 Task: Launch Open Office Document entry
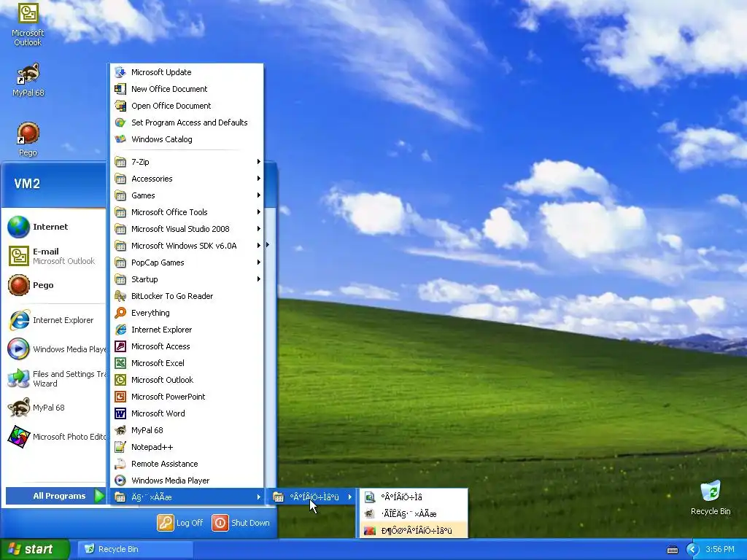coord(187,106)
